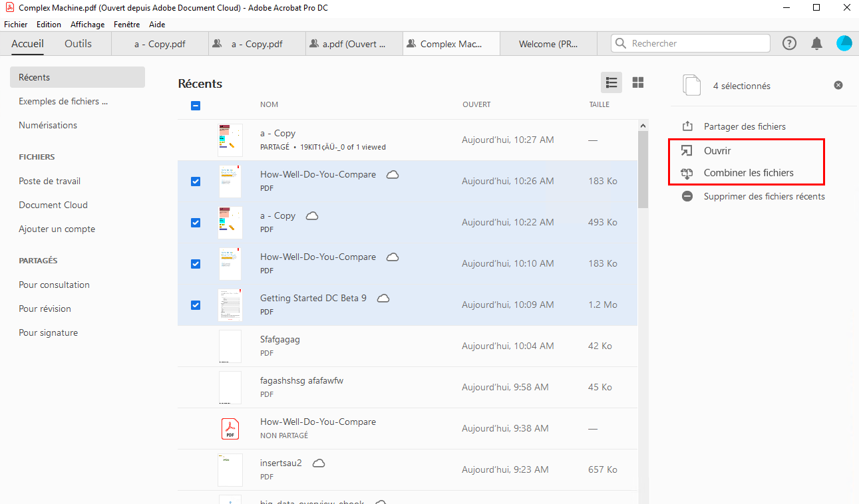Open Poste de travail under Fichiers
The image size is (859, 504).
[x=50, y=181]
